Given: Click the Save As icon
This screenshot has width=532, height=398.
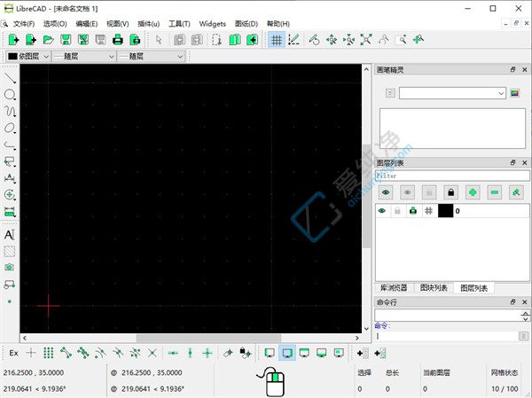Looking at the screenshot, I should pyautogui.click(x=83, y=40).
